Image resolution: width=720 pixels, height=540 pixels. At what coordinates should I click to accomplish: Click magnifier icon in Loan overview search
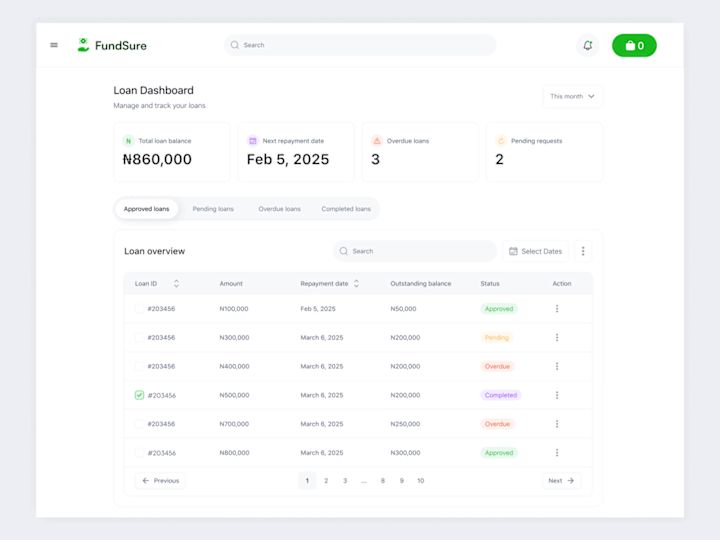pyautogui.click(x=343, y=251)
